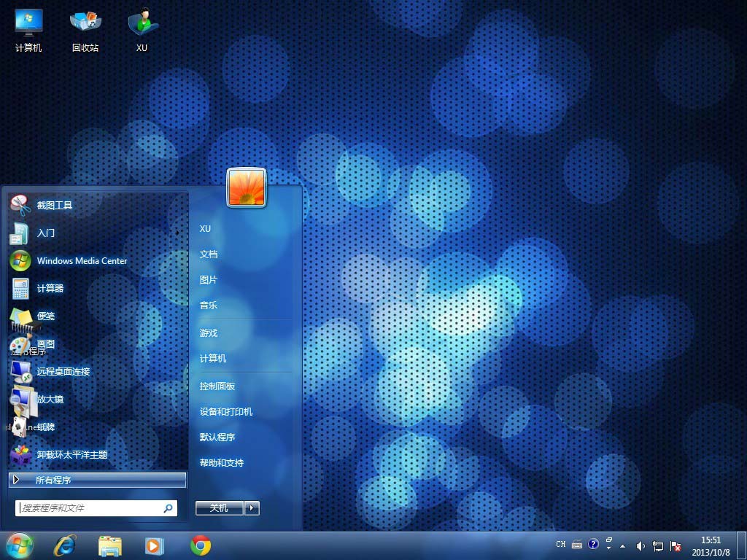747x560 pixels.
Task: Open 便笺 (Sticky Notes)
Action: [46, 316]
